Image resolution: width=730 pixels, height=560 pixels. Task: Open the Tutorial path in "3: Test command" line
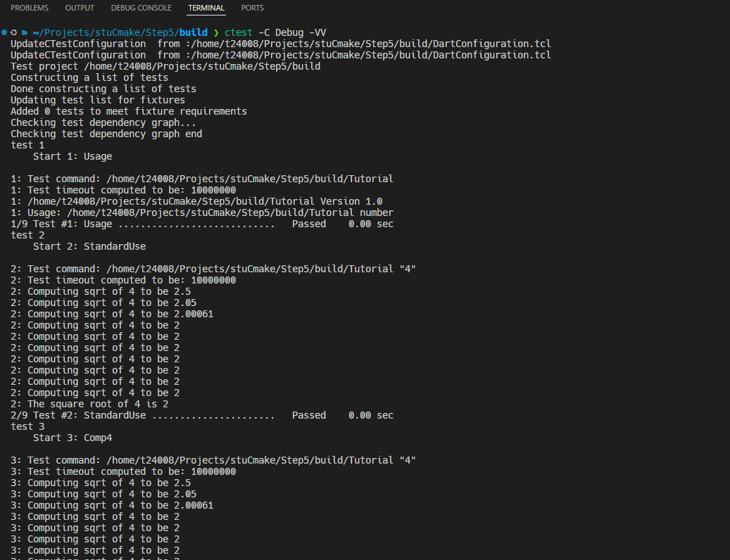tap(250, 460)
